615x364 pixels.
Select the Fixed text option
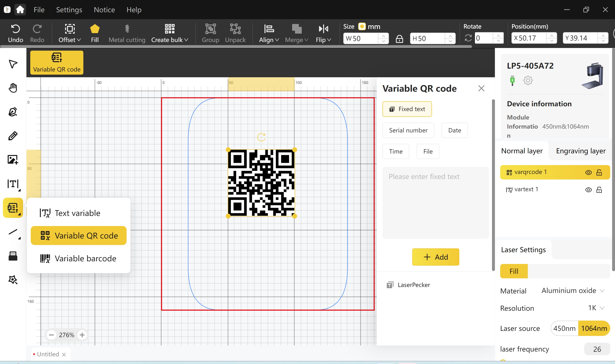pos(407,109)
